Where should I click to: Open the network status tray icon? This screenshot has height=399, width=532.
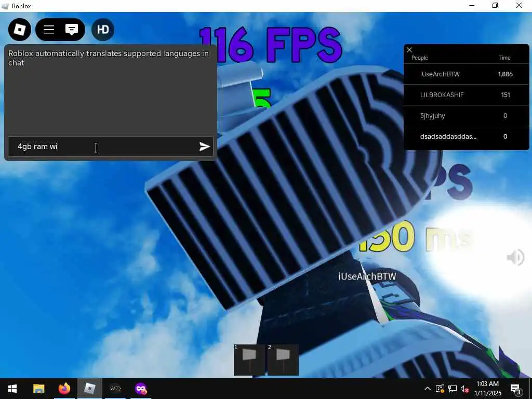point(453,389)
